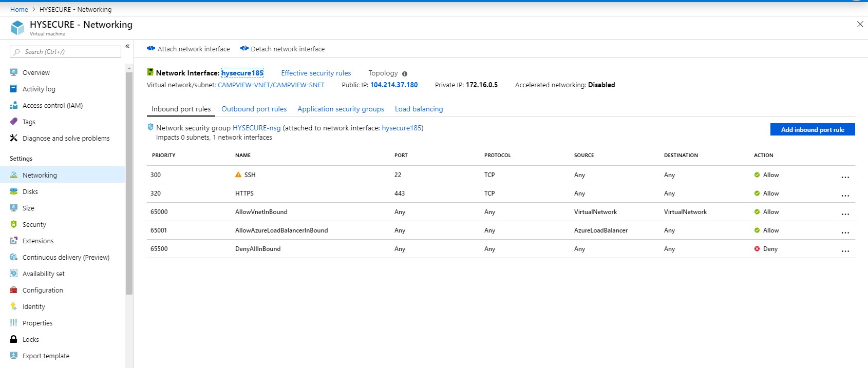Click the NAME column header

pyautogui.click(x=243, y=155)
